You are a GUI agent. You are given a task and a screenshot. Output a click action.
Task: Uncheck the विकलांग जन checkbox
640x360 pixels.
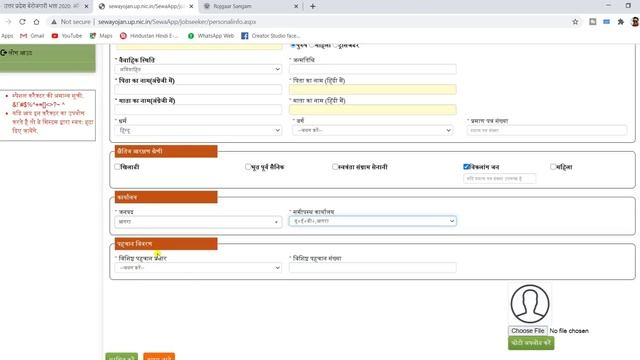click(466, 167)
